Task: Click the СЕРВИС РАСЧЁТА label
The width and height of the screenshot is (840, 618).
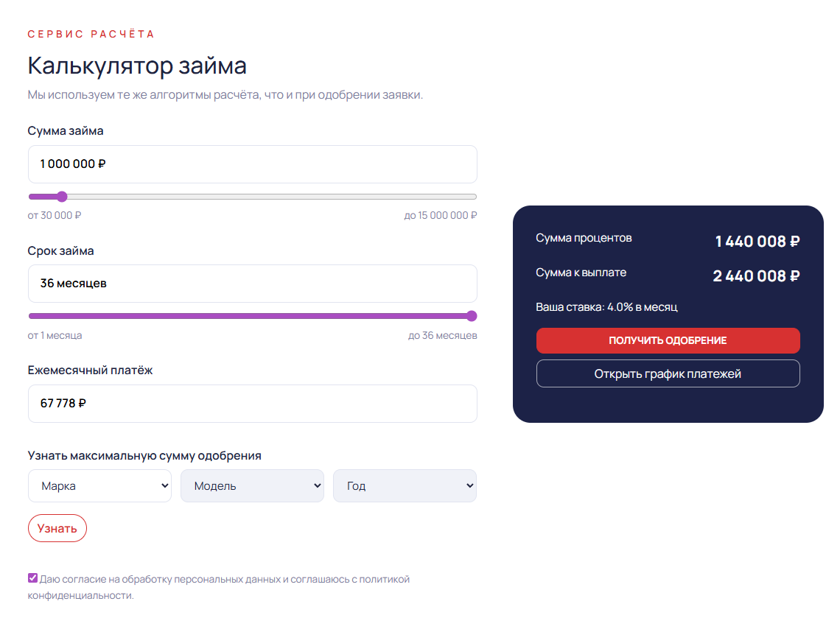Action: coord(91,33)
